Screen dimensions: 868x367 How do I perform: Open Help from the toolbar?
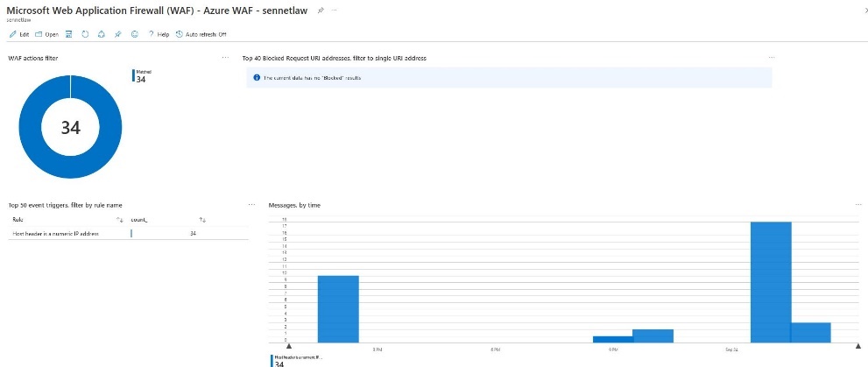pyautogui.click(x=159, y=34)
